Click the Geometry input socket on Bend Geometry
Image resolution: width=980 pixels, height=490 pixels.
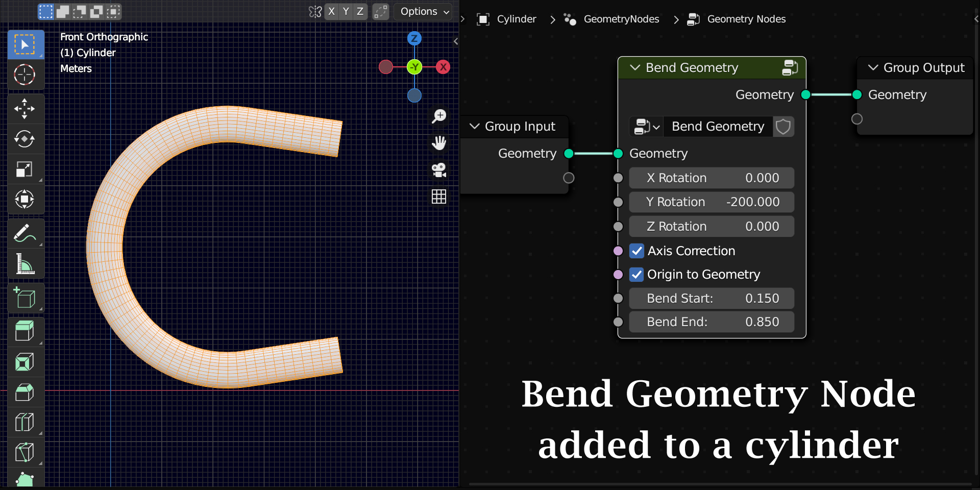click(x=618, y=153)
